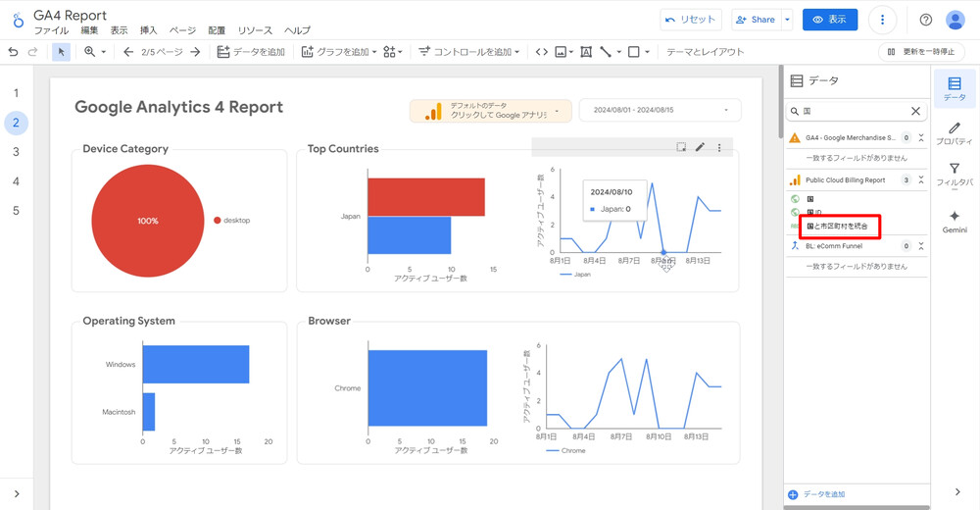Open the Gemini panel from the right sidebar
Screen dimensions: 980x510
click(x=954, y=221)
